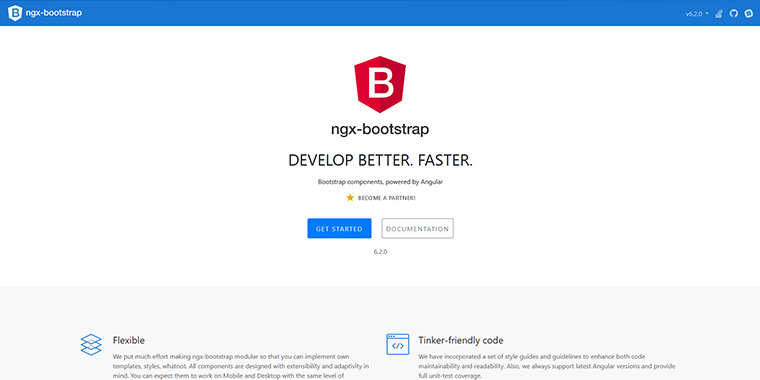Click the Stack Overflow icon in header
This screenshot has width=760, height=380.
(x=719, y=14)
